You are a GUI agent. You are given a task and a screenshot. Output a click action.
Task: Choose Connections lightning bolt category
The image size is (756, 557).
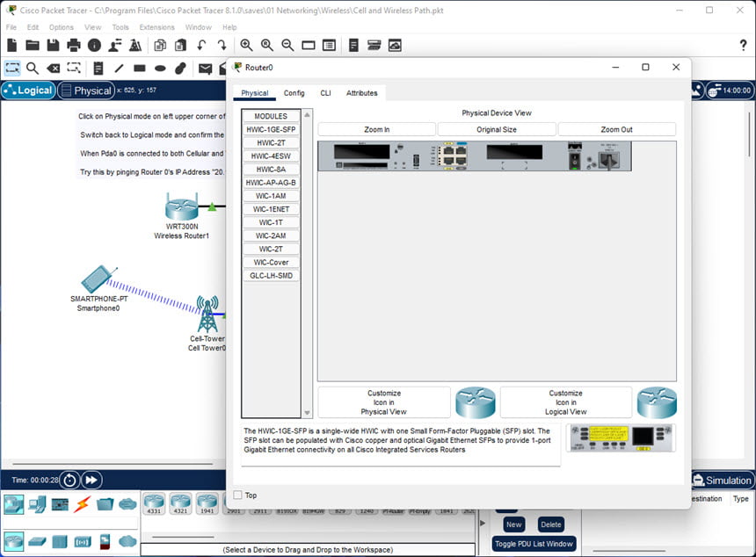(x=83, y=504)
